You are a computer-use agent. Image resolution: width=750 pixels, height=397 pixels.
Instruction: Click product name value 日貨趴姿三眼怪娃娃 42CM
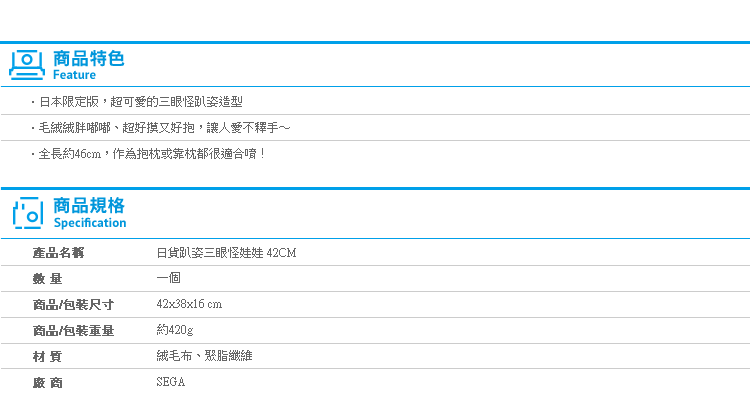[x=226, y=253]
